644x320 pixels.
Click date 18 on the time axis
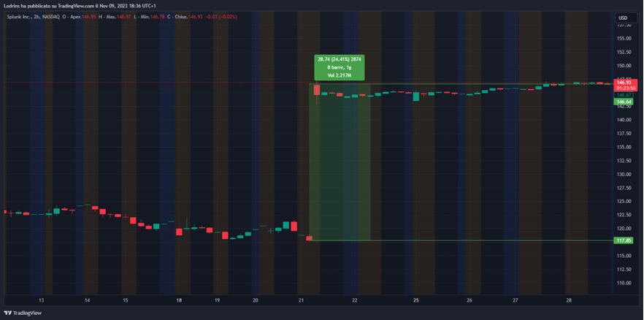[179, 300]
